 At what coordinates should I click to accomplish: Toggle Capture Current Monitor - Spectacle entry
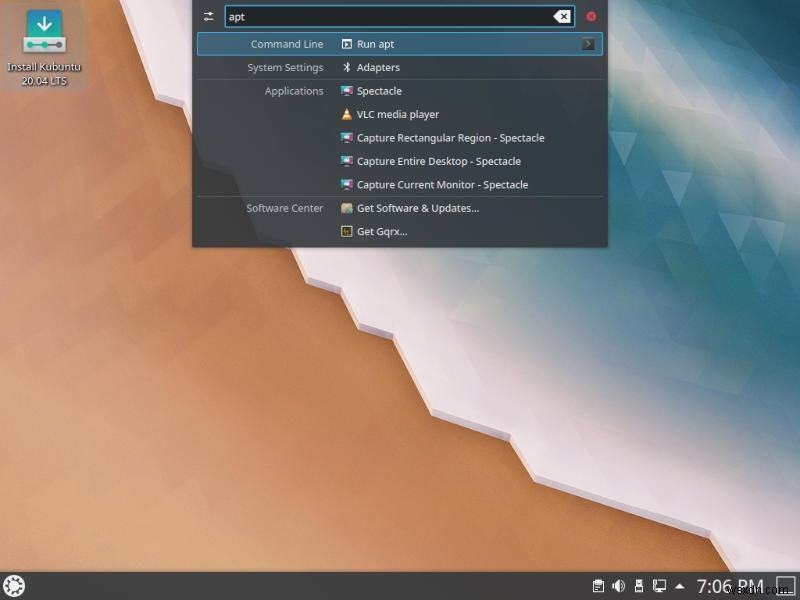point(443,184)
